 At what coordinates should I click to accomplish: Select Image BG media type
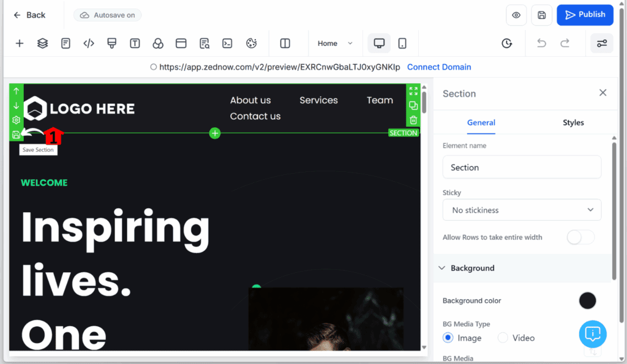448,338
